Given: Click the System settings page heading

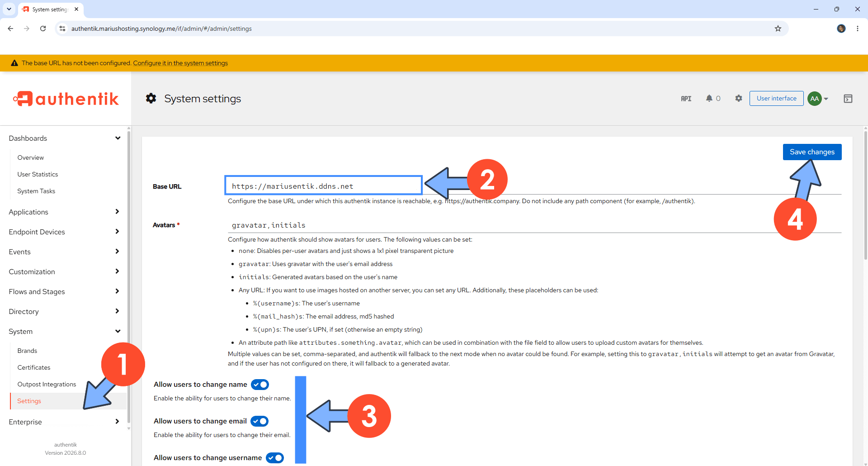Looking at the screenshot, I should click(203, 99).
